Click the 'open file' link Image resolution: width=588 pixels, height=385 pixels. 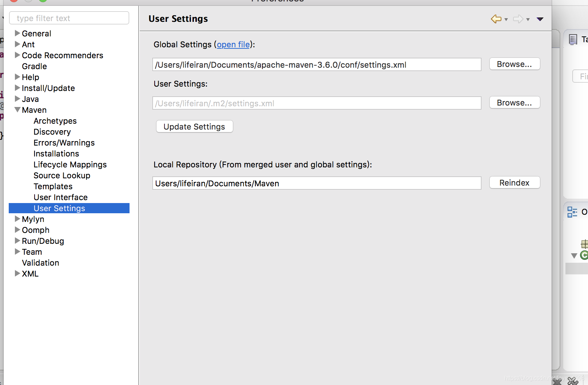[x=233, y=44]
